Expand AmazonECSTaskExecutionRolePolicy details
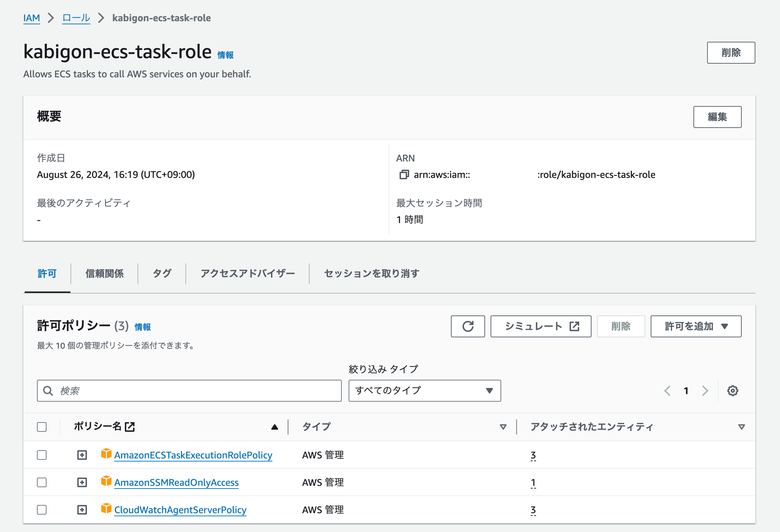Image resolution: width=780 pixels, height=532 pixels. pyautogui.click(x=82, y=455)
